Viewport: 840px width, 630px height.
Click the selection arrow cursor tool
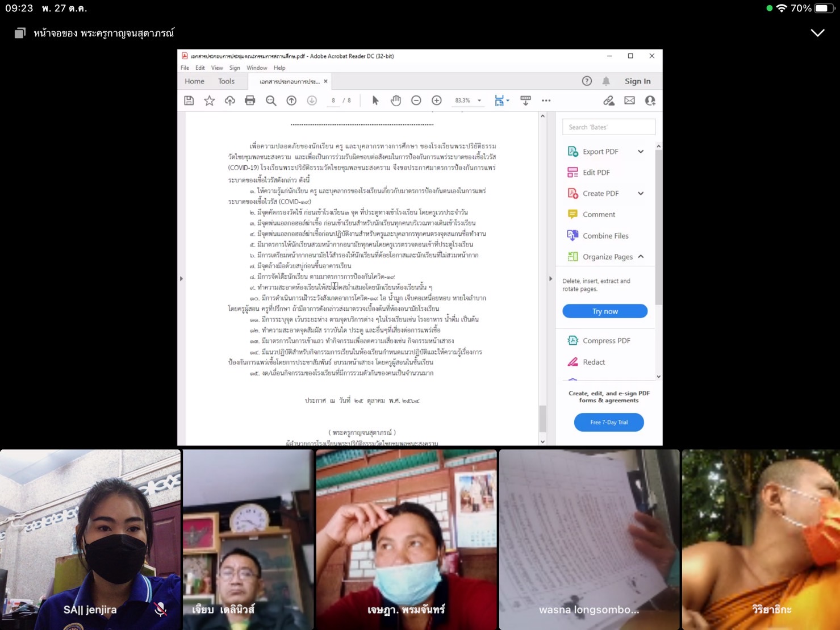[x=375, y=101]
